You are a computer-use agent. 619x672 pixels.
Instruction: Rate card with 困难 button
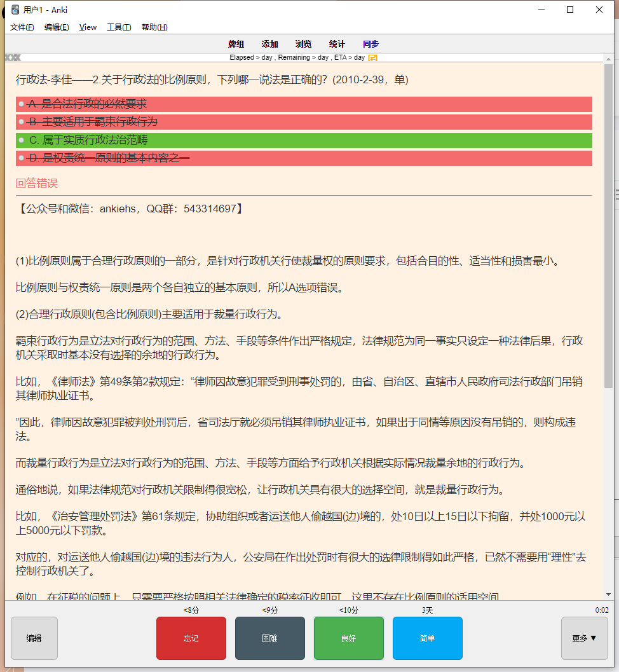(x=270, y=638)
